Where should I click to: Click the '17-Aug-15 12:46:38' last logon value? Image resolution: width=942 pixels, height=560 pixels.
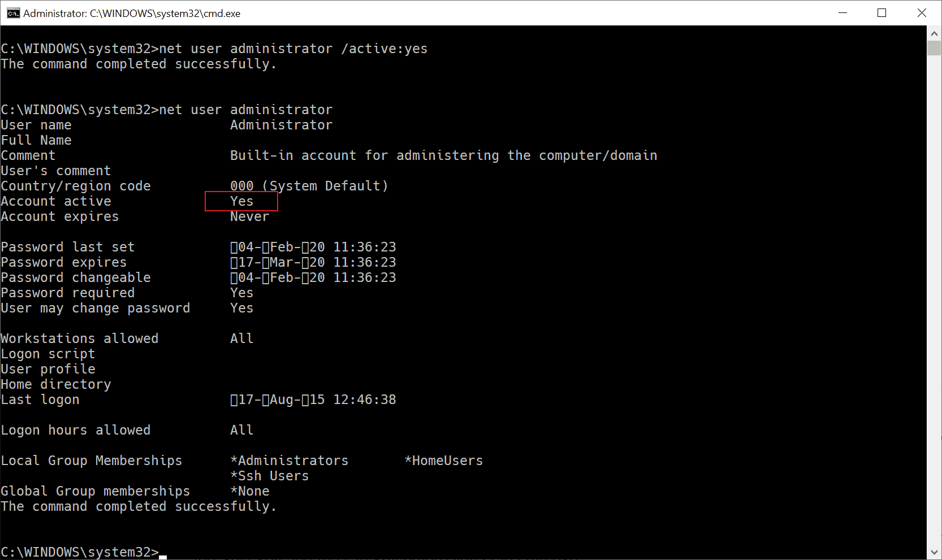click(x=313, y=400)
